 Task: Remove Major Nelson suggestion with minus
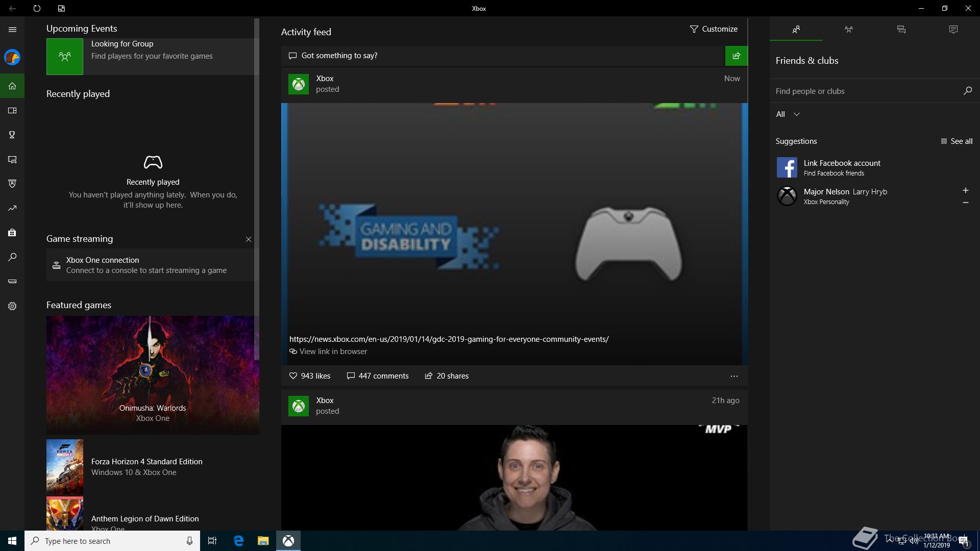[965, 203]
